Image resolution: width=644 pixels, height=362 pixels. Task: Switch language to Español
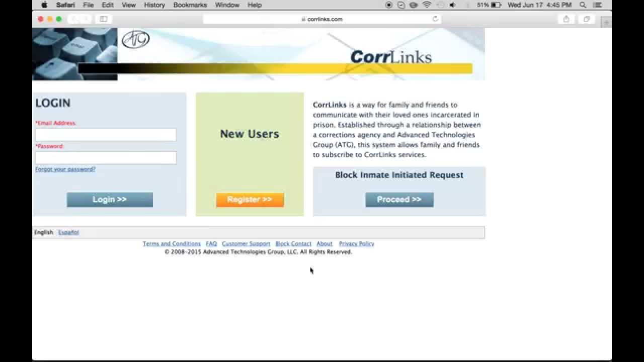coord(68,232)
